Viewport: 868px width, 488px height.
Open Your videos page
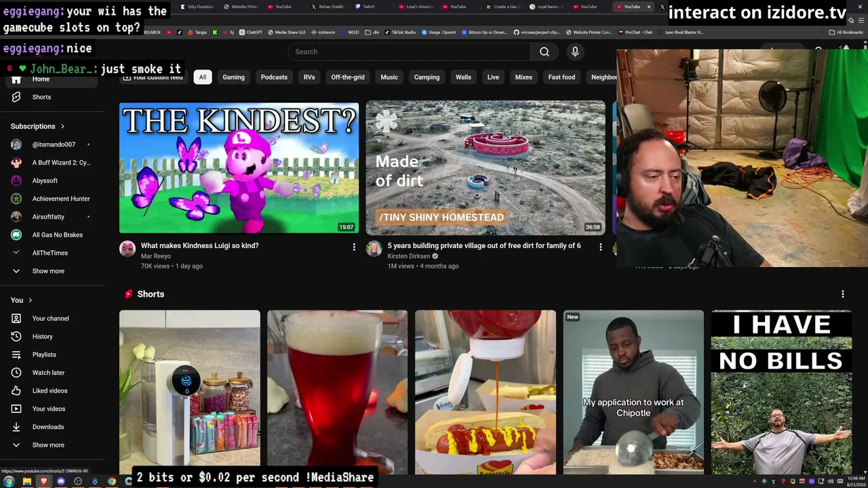(x=52, y=409)
